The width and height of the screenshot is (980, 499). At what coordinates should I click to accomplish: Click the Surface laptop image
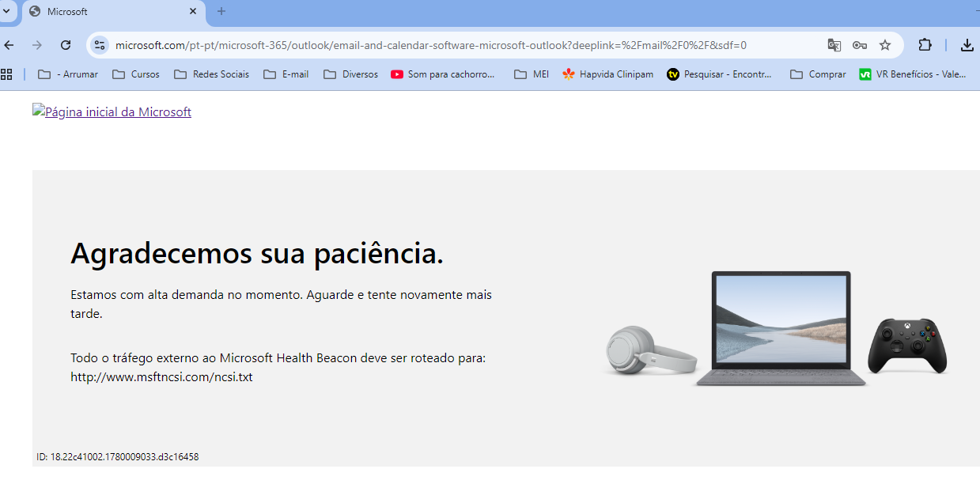click(781, 329)
